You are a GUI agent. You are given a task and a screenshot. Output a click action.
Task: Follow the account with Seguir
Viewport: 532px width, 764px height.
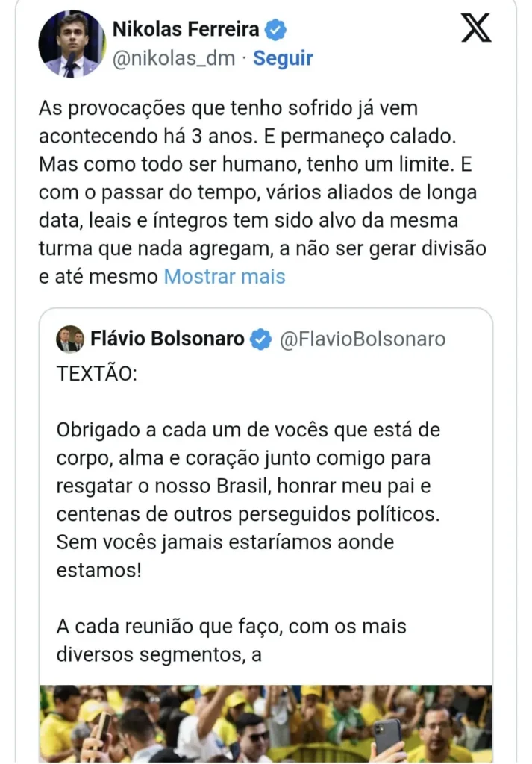[283, 58]
